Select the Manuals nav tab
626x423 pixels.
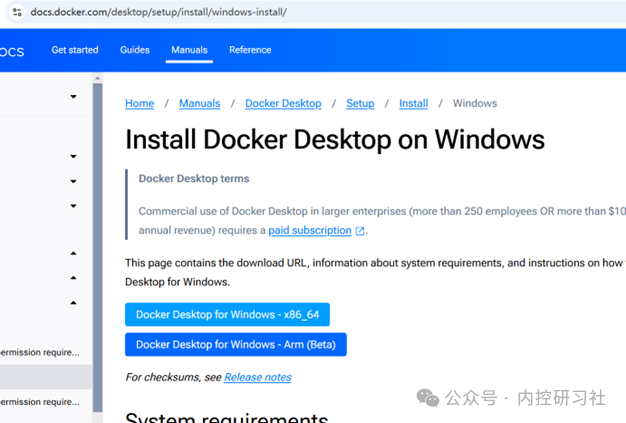[x=189, y=50]
